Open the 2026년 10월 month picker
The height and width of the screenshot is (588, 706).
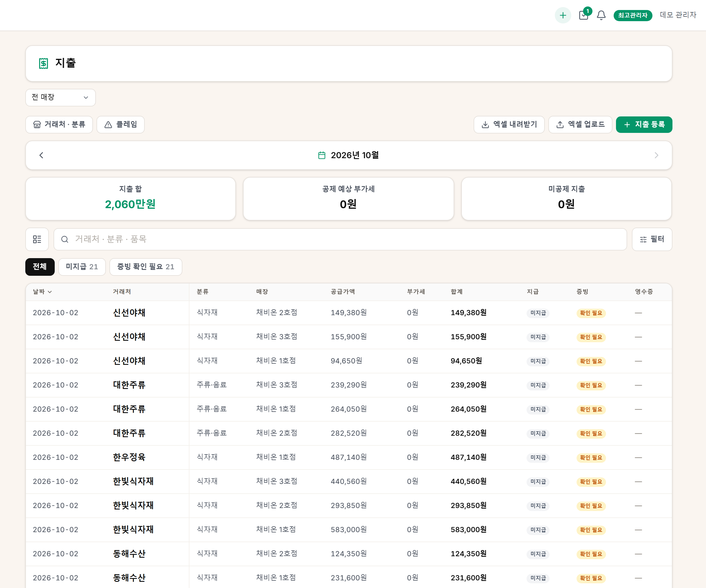(349, 155)
